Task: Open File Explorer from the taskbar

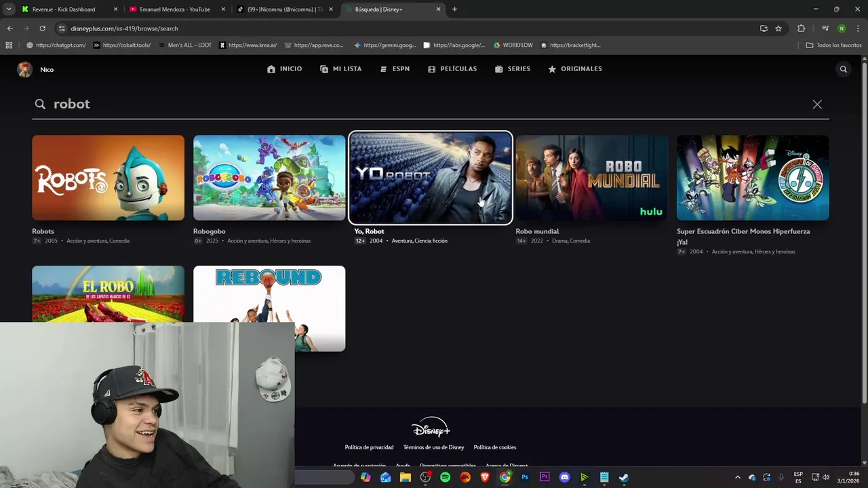Action: click(x=405, y=477)
